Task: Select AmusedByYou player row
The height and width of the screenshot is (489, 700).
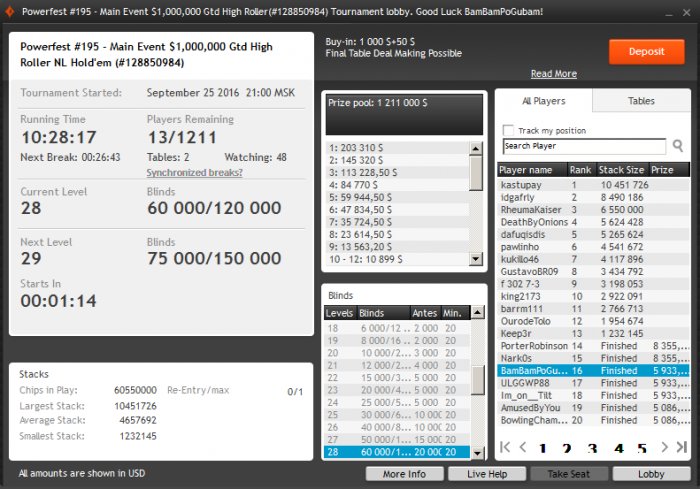Action: tap(593, 408)
